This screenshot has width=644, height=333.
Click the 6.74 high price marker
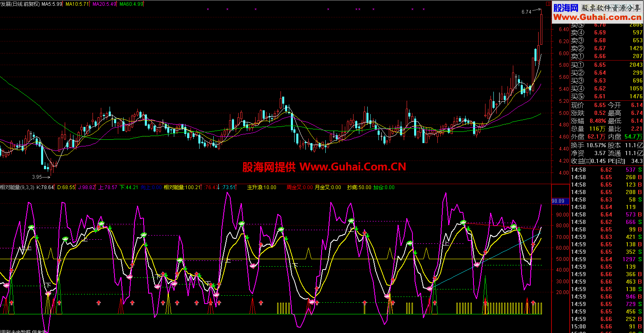pyautogui.click(x=526, y=12)
